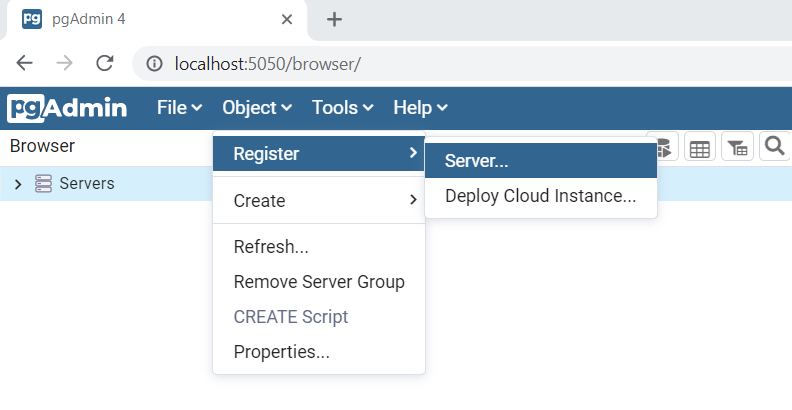792x410 pixels.
Task: Open the Tools menu dropdown
Action: point(342,108)
